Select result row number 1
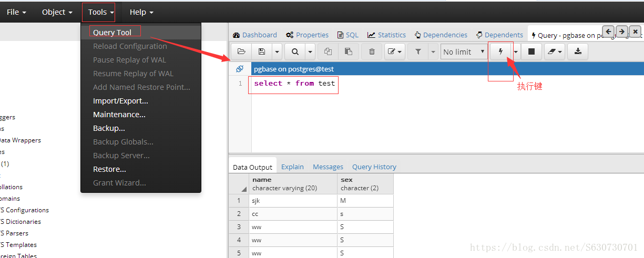Image resolution: width=644 pixels, height=258 pixels. click(239, 201)
